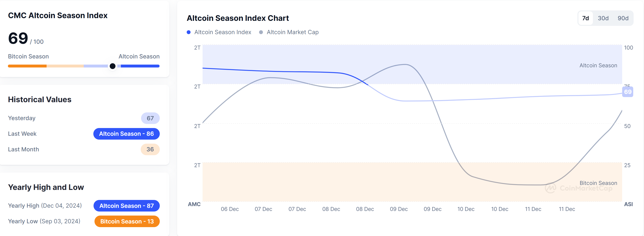Click the current value 69 chart marker
Viewport: 644px width, 236px height.
[x=627, y=92]
